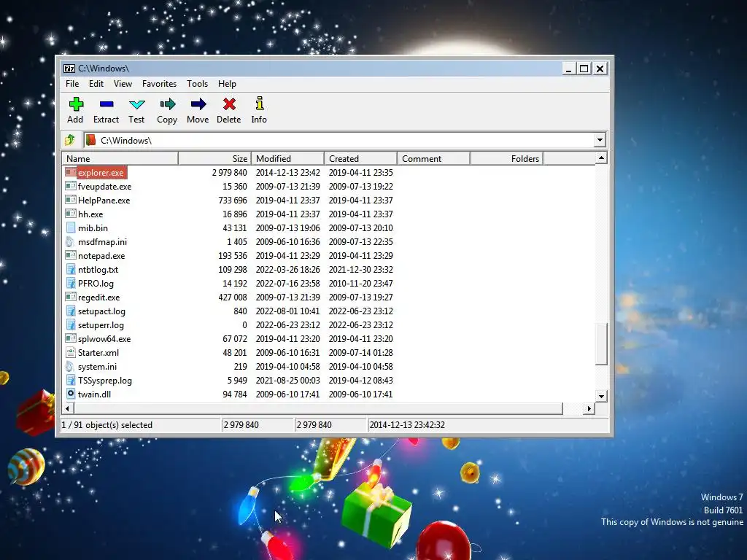The width and height of the screenshot is (747, 560).
Task: Sort by the Comment column header
Action: coord(433,158)
